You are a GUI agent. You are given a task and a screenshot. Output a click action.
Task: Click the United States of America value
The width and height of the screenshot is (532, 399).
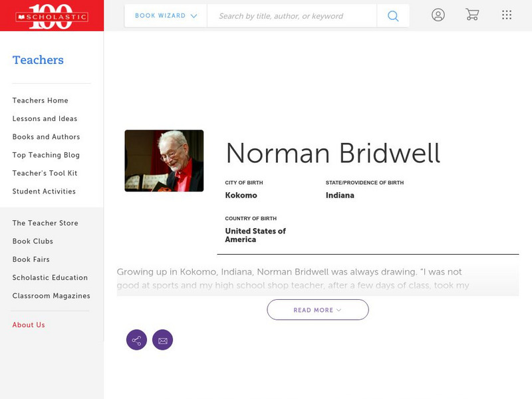click(x=255, y=235)
